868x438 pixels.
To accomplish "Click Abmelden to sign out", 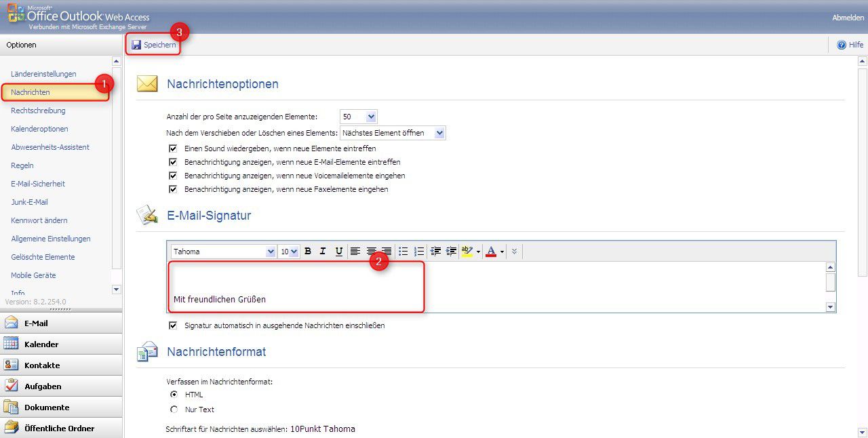I will pyautogui.click(x=848, y=18).
